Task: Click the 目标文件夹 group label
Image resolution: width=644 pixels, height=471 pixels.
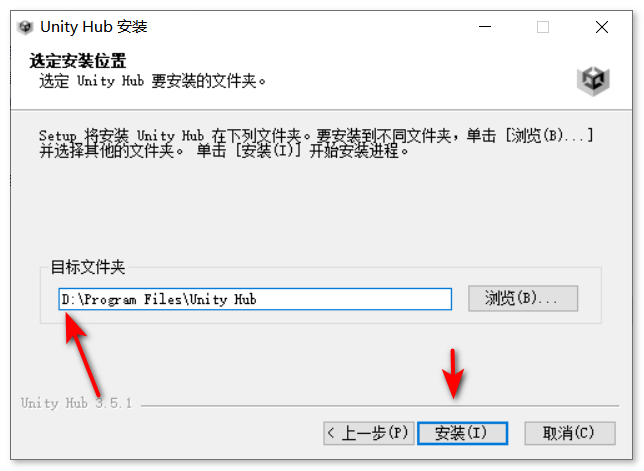Action: click(87, 267)
